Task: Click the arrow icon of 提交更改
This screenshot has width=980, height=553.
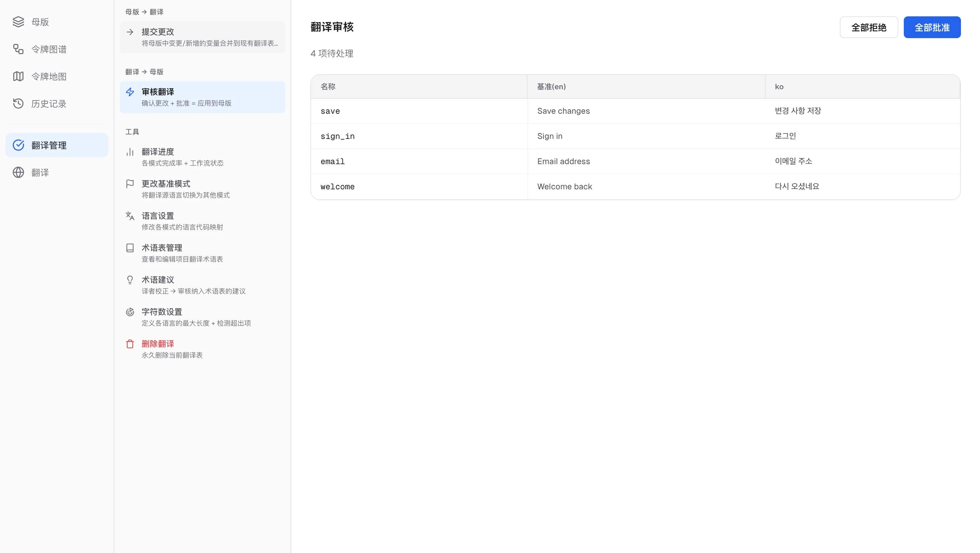Action: click(x=130, y=32)
